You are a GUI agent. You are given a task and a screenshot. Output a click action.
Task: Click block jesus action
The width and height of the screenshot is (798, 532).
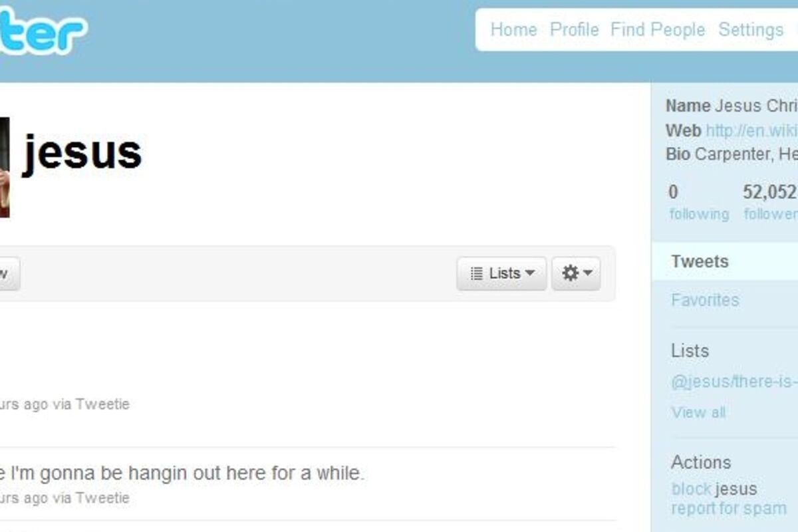click(x=714, y=489)
